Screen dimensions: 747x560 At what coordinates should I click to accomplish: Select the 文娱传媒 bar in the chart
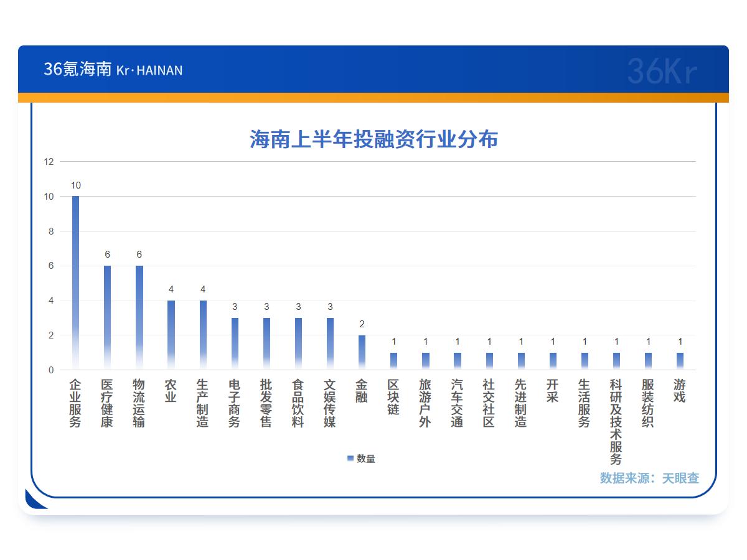[x=330, y=344]
